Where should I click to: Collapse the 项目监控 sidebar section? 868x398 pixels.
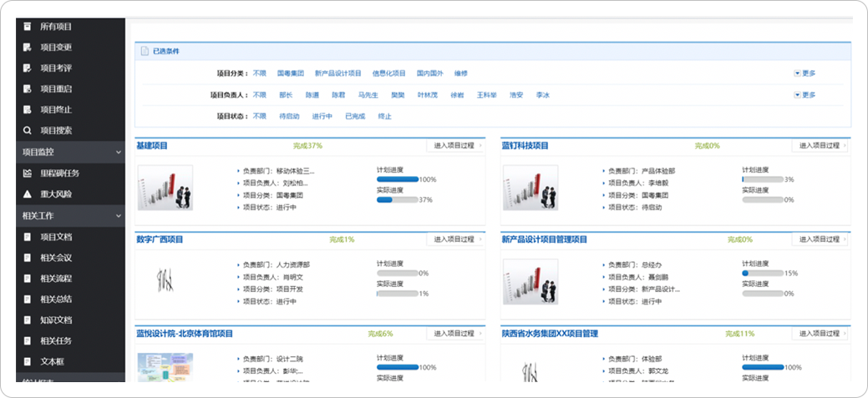(x=119, y=152)
